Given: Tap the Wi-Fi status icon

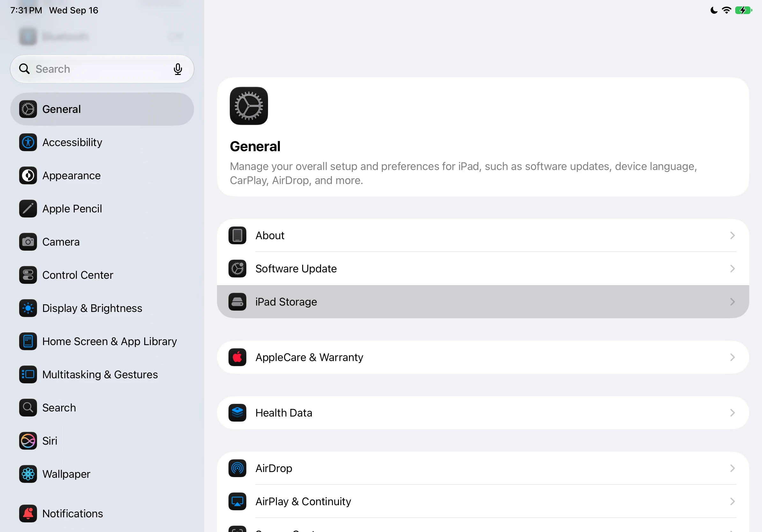Looking at the screenshot, I should (727, 10).
